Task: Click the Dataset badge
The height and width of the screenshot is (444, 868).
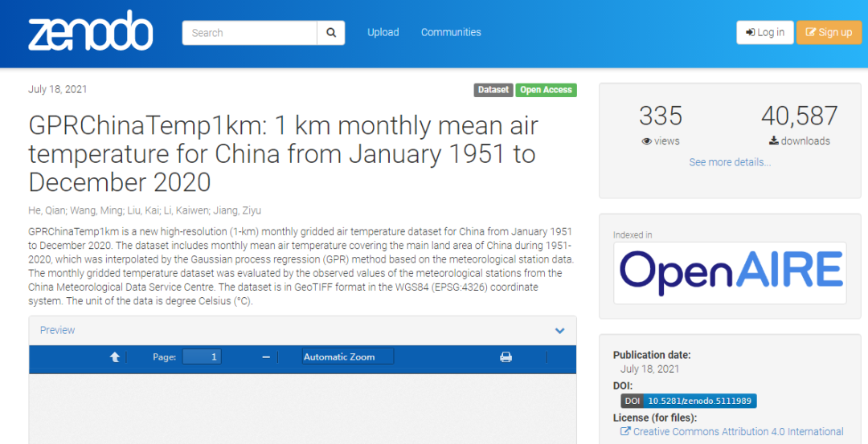Action: click(493, 90)
